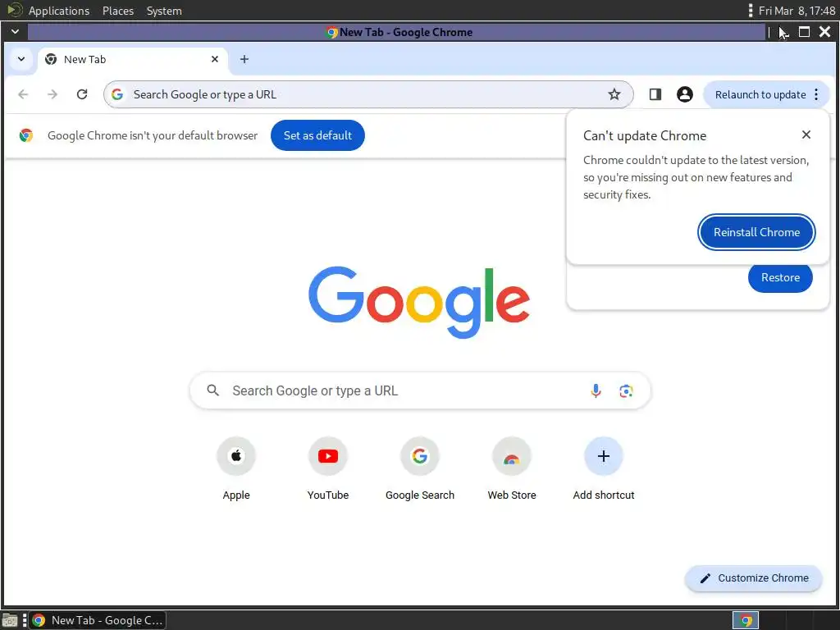Expand the tab search dropdown arrow
Image resolution: width=840 pixels, height=630 pixels.
[x=21, y=59]
